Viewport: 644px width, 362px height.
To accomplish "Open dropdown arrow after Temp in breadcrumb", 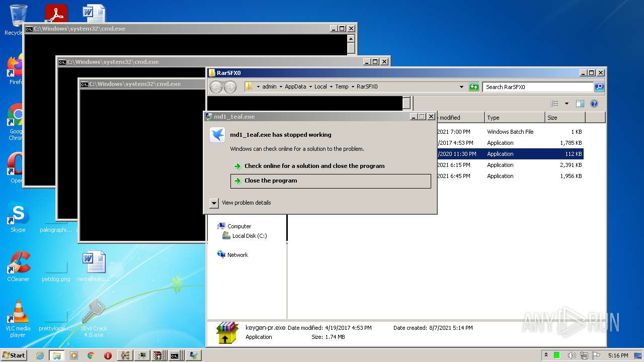I will pos(353,87).
